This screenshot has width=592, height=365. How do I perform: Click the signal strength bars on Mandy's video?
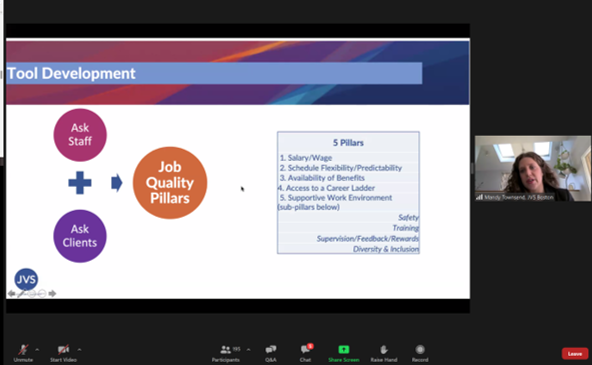tap(479, 197)
